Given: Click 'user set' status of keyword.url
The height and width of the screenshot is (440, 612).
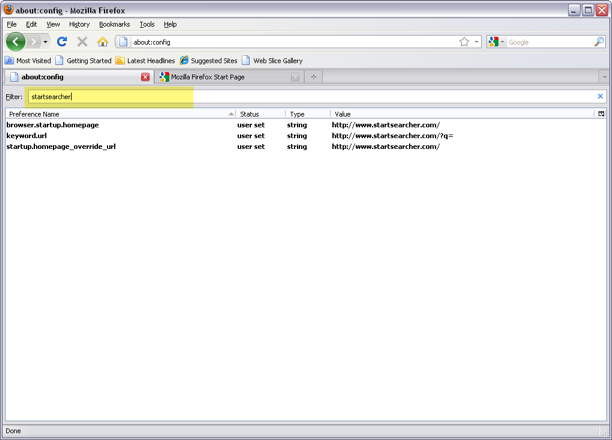Looking at the screenshot, I should [x=251, y=136].
